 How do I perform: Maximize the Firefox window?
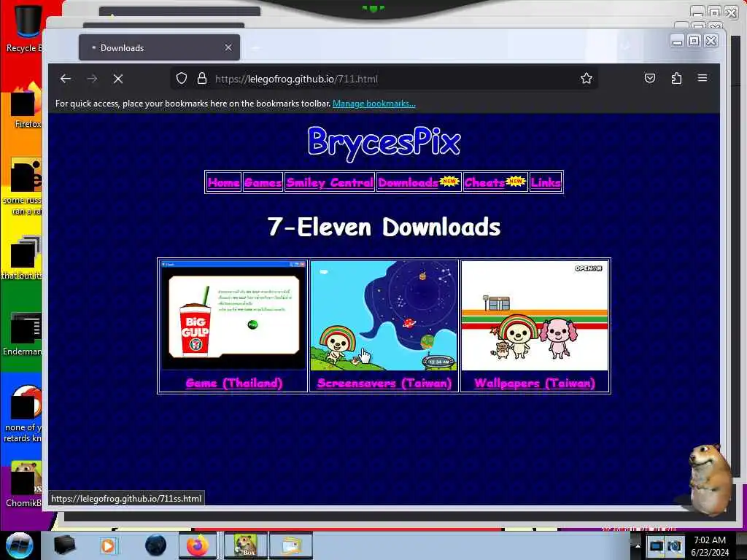tap(694, 41)
